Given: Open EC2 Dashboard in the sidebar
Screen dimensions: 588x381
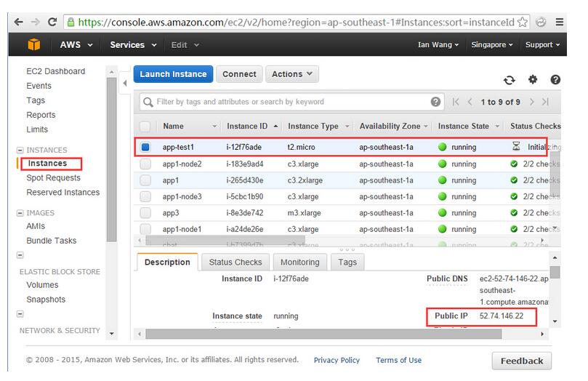Looking at the screenshot, I should (x=55, y=71).
